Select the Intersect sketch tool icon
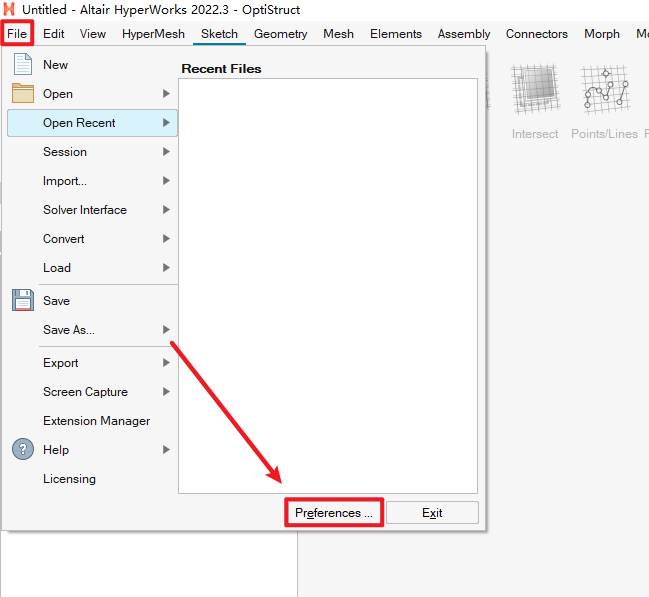Screen dimensions: 649x597 point(535,94)
